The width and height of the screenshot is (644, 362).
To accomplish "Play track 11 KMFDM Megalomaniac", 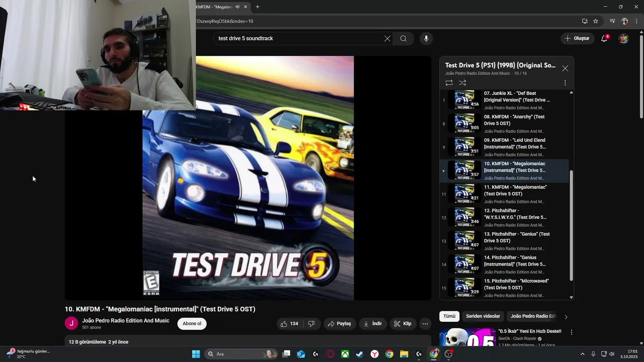I will tap(505, 194).
